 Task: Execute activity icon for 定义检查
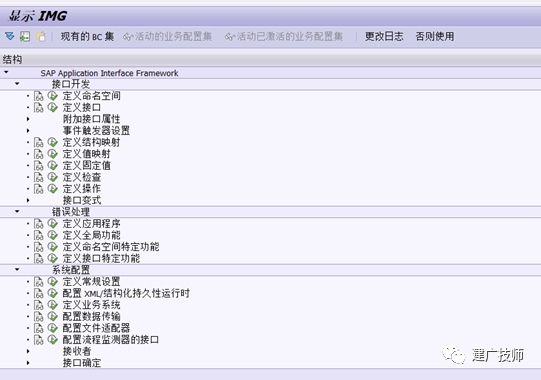pos(52,177)
